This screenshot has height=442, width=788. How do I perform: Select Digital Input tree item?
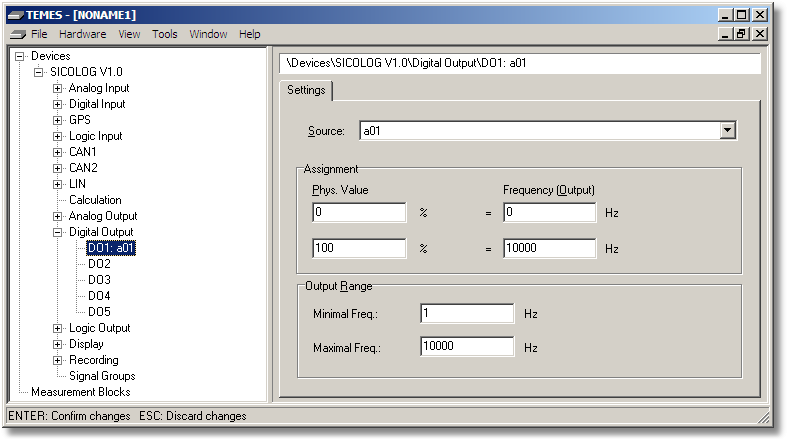(97, 104)
